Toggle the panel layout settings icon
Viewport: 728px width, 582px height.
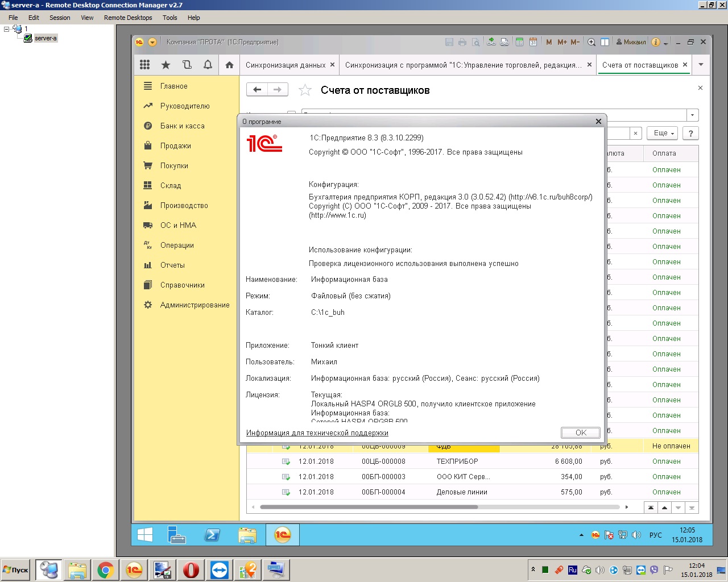point(605,42)
